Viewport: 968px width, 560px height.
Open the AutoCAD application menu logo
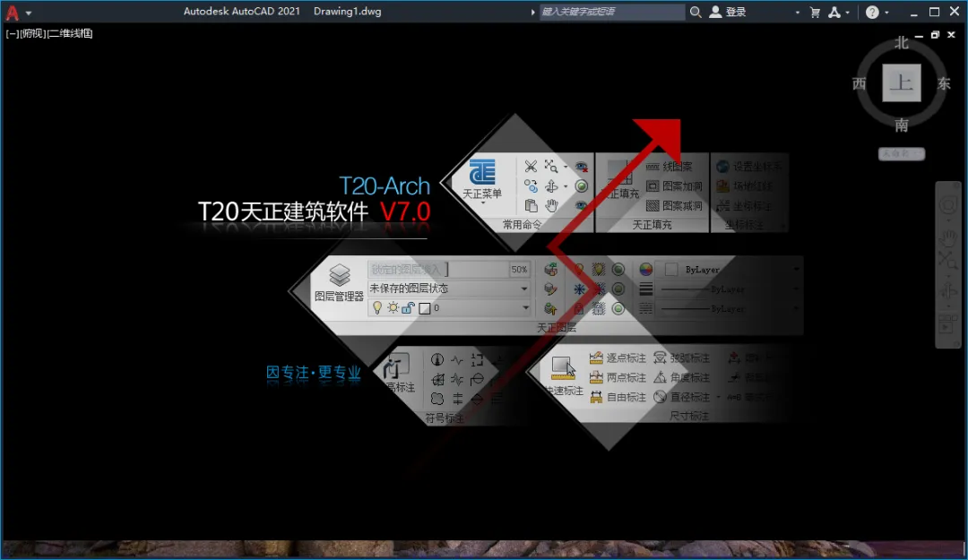click(x=12, y=13)
